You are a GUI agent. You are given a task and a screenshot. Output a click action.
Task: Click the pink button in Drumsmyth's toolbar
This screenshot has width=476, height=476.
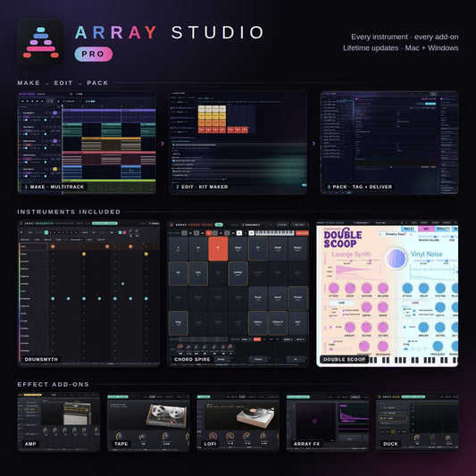click(124, 232)
